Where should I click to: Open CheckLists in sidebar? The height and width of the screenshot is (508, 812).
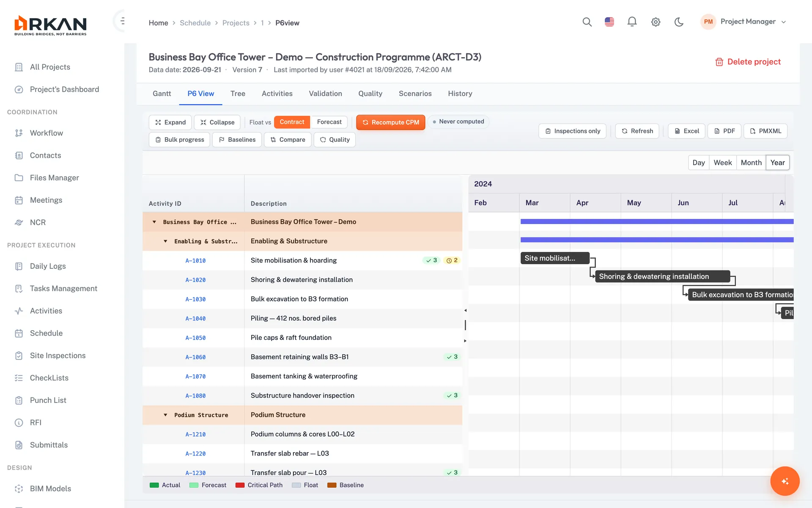(49, 378)
